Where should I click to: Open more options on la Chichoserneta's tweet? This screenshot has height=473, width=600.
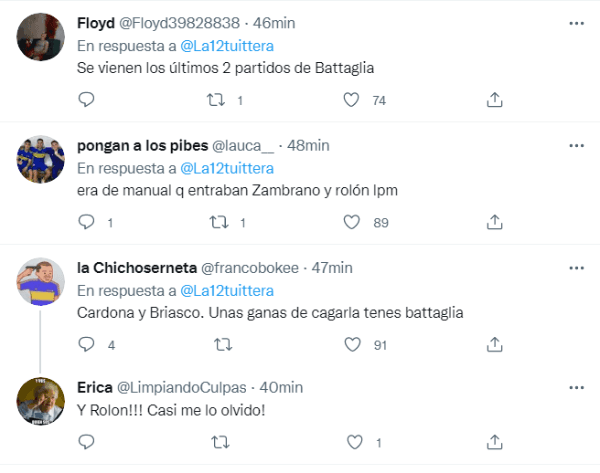click(x=576, y=267)
